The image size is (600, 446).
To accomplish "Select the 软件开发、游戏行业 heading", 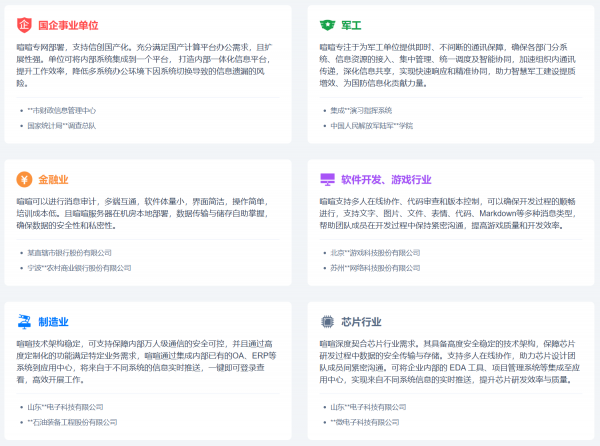I will pyautogui.click(x=386, y=180).
